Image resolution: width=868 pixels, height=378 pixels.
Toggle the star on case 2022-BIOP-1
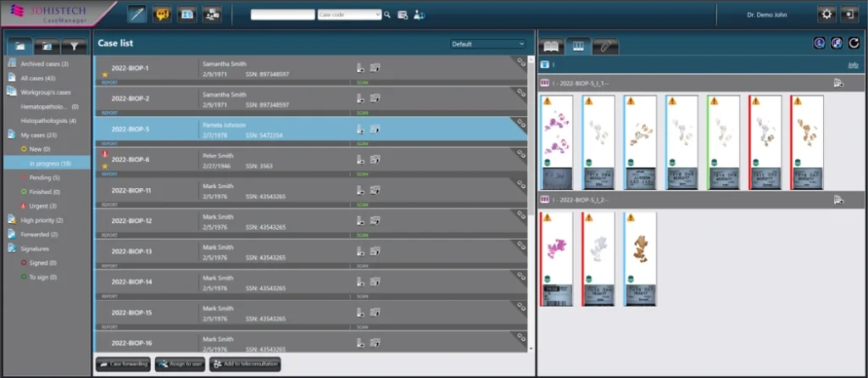[104, 75]
